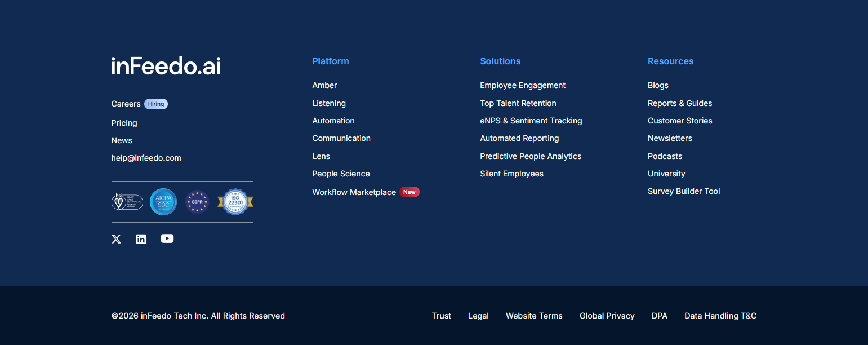Open the Amber platform link
Image resolution: width=868 pixels, height=345 pixels.
[x=324, y=85]
